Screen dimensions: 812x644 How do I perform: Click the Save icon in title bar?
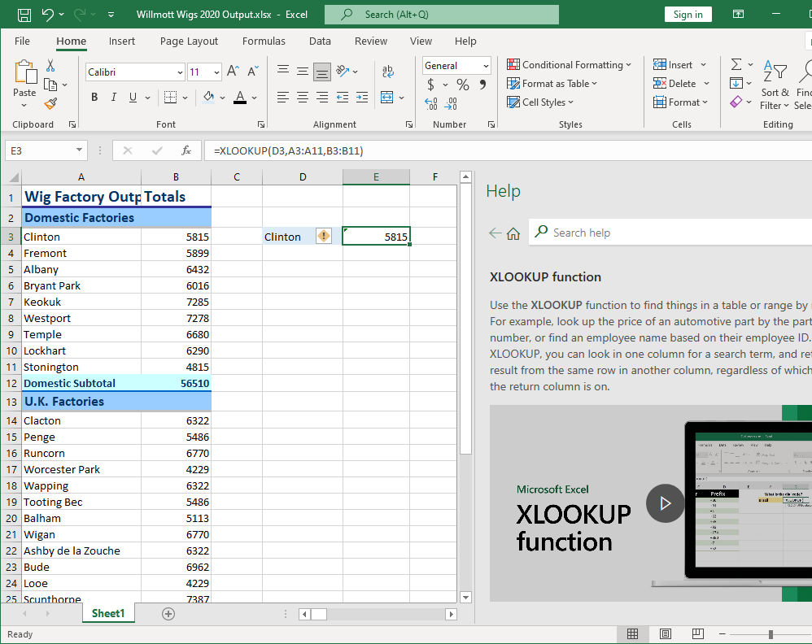[x=24, y=15]
